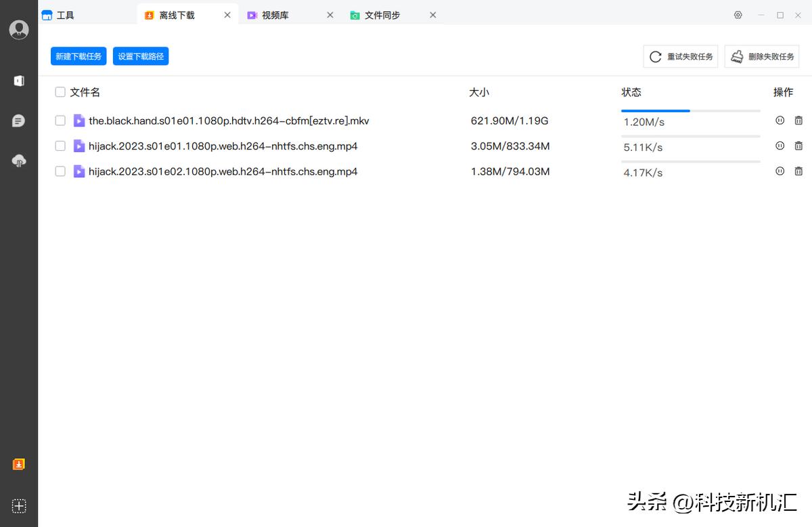Open the offline download icon in sidebar
Image resolution: width=812 pixels, height=527 pixels.
click(x=19, y=464)
